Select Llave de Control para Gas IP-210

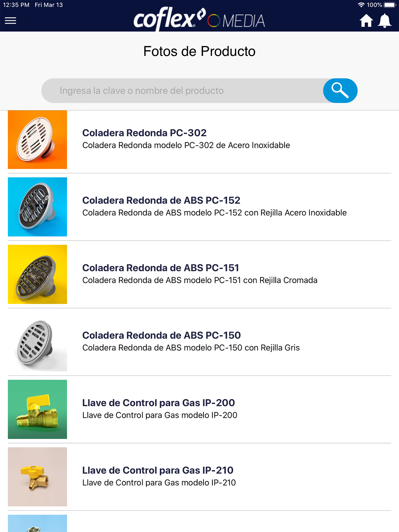point(158,470)
